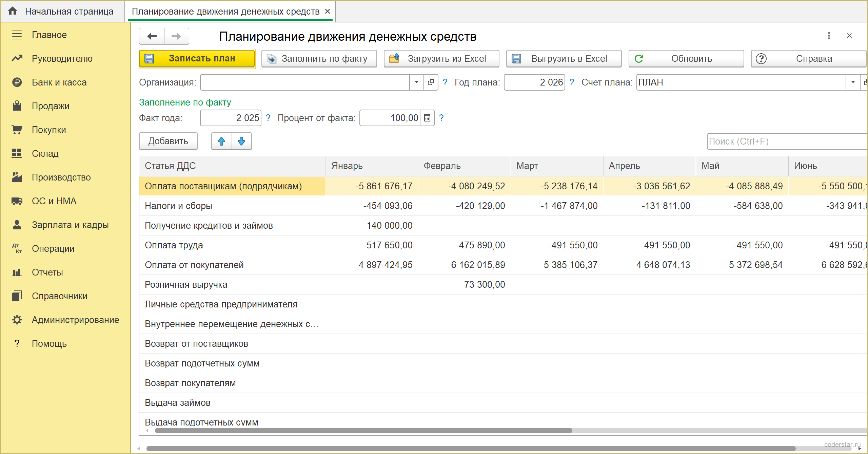Switch to Начальная страница tab
Viewport: 868px width, 454px height.
coord(63,11)
